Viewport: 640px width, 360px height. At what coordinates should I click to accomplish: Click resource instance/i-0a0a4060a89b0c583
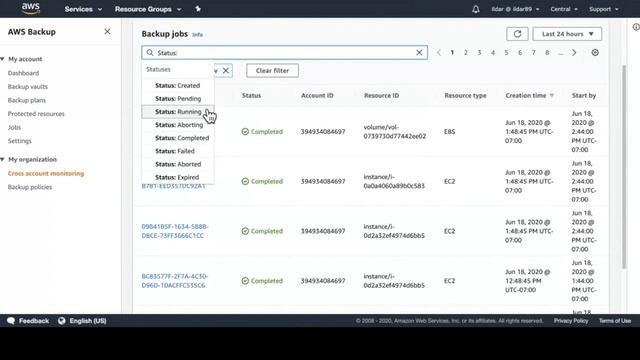(394, 181)
